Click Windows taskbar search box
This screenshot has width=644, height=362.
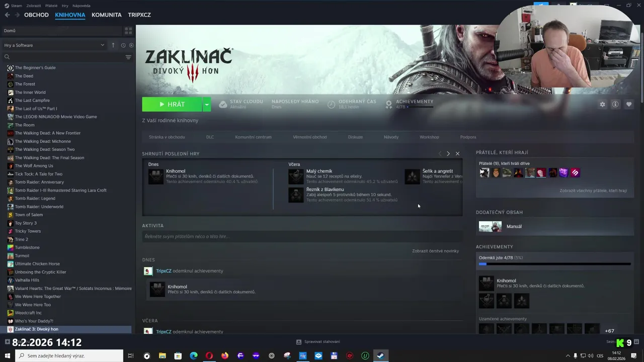pyautogui.click(x=69, y=356)
